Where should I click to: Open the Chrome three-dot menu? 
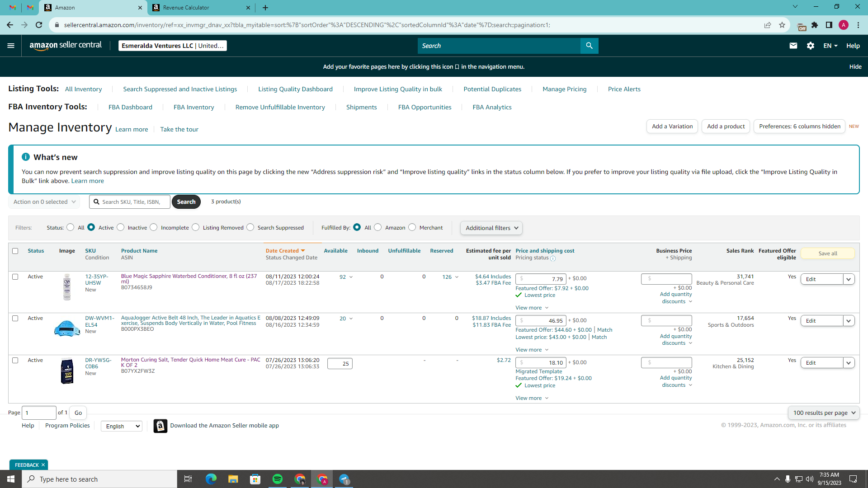pyautogui.click(x=858, y=25)
